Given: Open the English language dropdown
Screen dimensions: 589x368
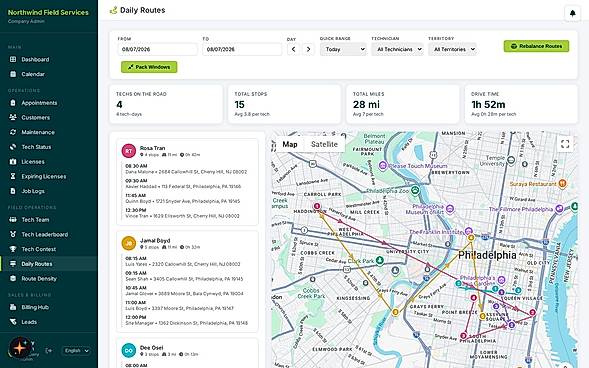Looking at the screenshot, I should point(76,351).
